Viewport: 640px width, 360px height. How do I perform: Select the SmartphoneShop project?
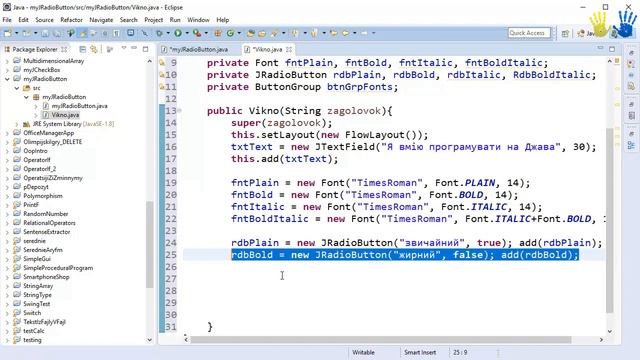tap(46, 277)
